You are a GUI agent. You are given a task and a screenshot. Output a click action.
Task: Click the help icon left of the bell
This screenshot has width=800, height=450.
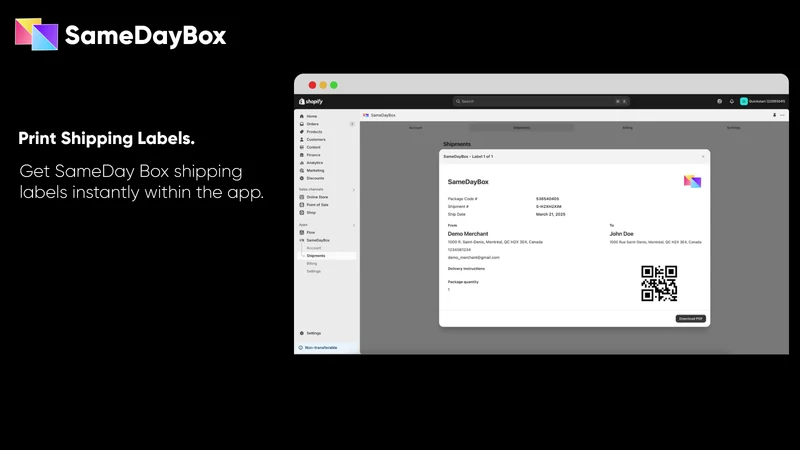point(719,102)
